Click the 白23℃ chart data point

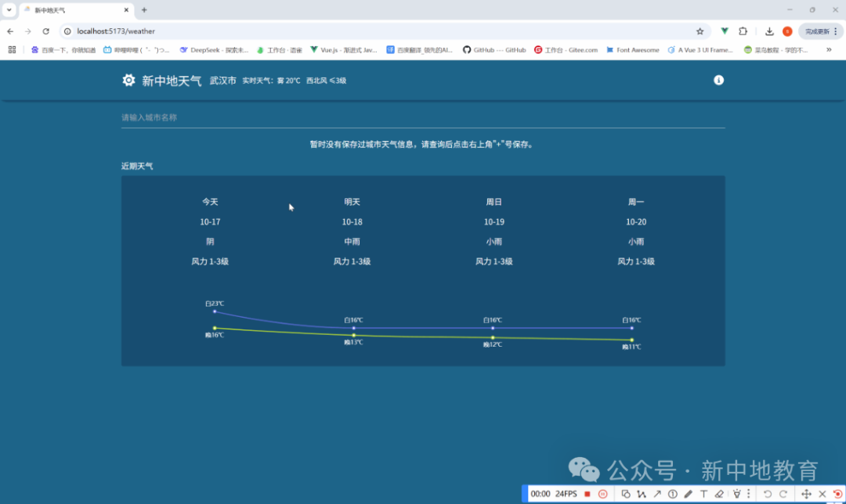click(215, 311)
